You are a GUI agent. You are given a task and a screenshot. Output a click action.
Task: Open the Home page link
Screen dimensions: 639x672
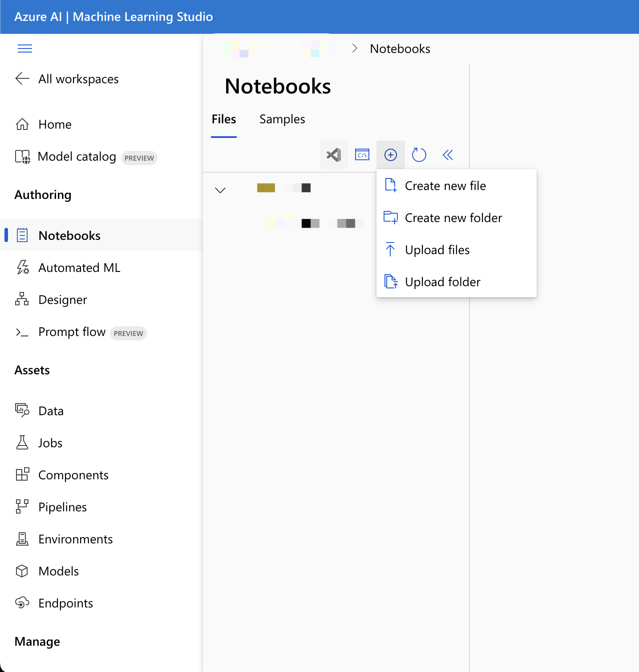click(55, 124)
